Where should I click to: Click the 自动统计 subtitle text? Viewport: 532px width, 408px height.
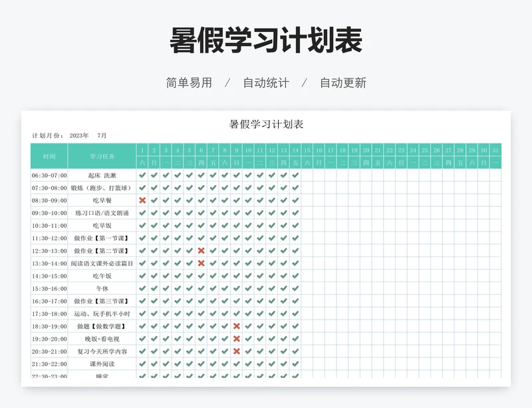266,83
